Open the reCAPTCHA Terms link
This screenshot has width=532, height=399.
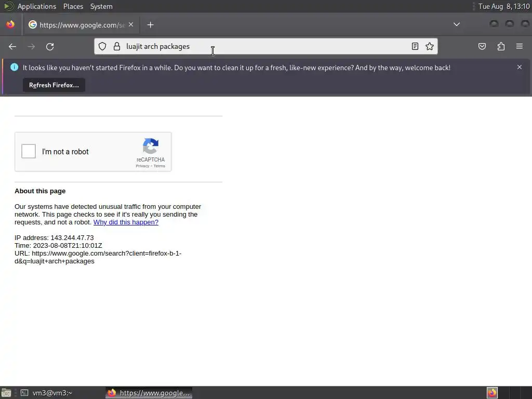click(159, 166)
